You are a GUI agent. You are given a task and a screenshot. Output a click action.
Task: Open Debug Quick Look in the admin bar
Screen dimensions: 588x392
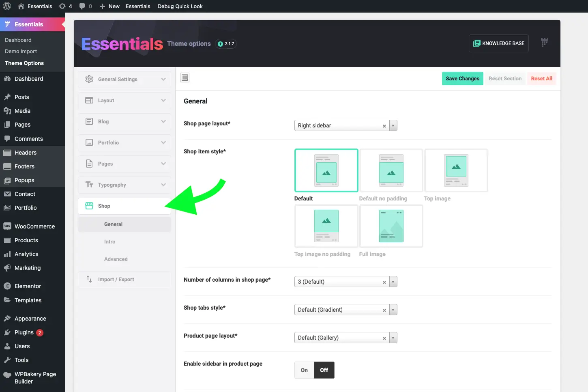(180, 6)
